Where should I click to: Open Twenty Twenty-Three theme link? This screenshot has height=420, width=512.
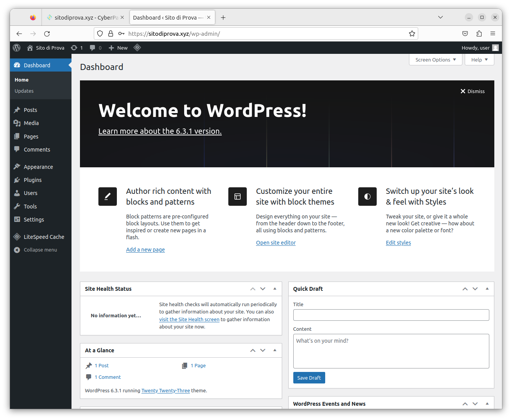click(x=166, y=391)
